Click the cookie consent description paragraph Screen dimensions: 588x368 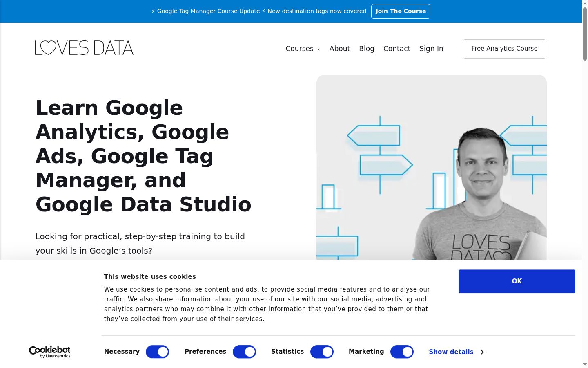(x=267, y=304)
